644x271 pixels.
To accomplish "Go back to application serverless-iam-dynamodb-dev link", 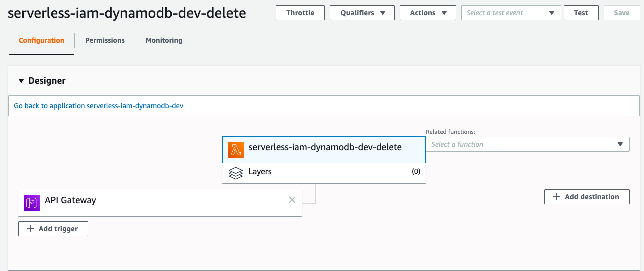I will (98, 106).
